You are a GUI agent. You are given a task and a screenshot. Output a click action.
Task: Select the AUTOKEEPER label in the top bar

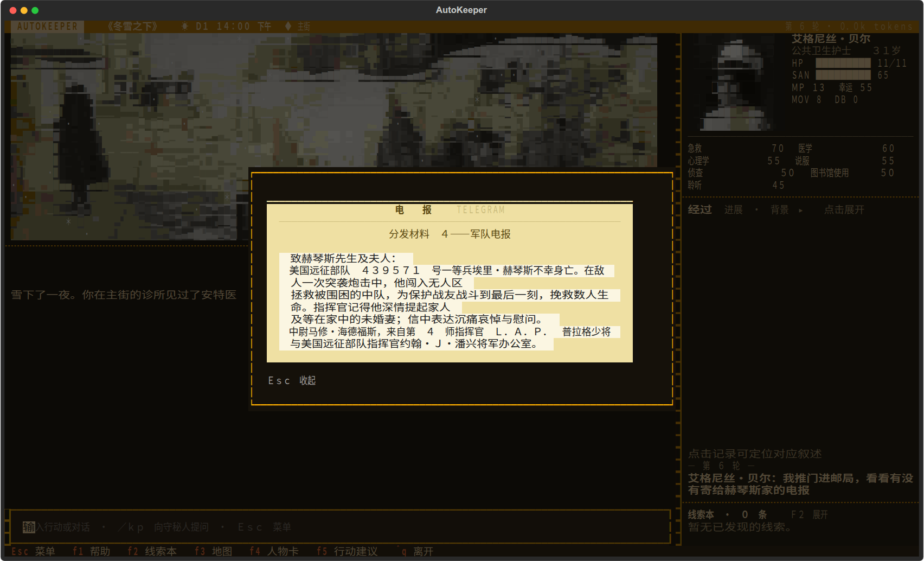(x=47, y=26)
